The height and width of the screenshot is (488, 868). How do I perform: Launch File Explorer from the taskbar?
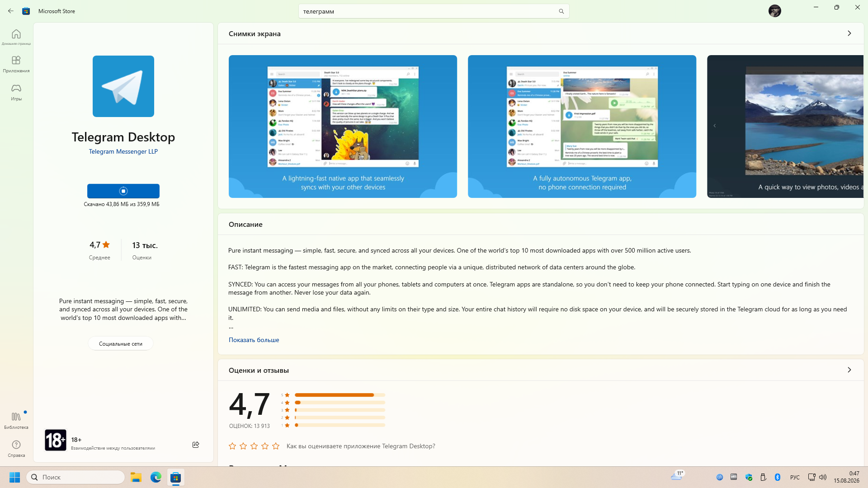pos(136,477)
